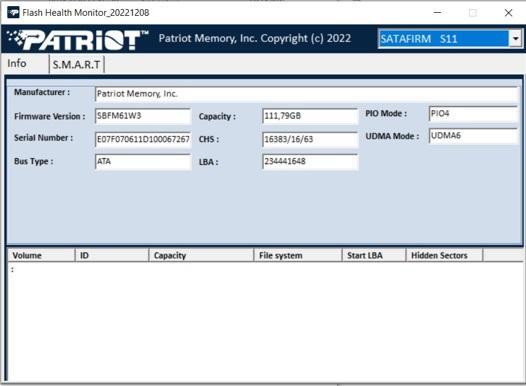
Task: Click the PIO Mode field
Action: tap(473, 114)
